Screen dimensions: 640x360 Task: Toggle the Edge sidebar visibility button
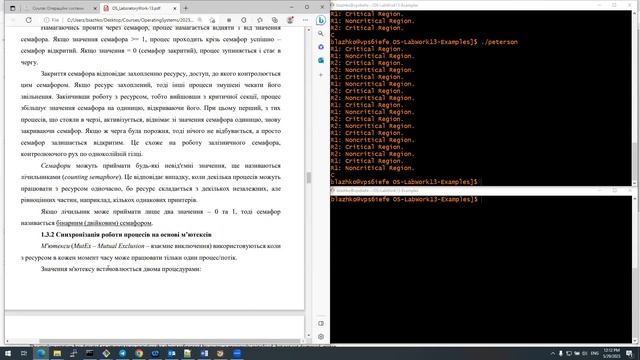click(x=321, y=323)
